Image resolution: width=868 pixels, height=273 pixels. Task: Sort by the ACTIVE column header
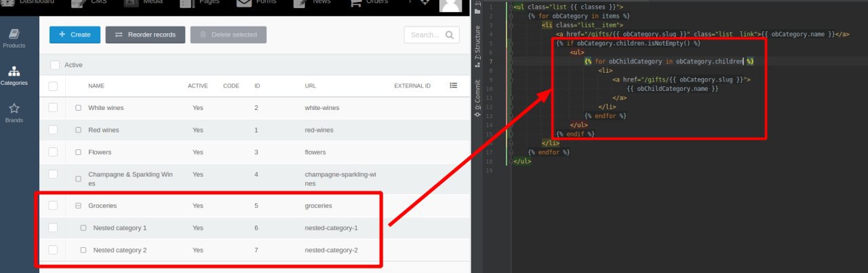[198, 86]
